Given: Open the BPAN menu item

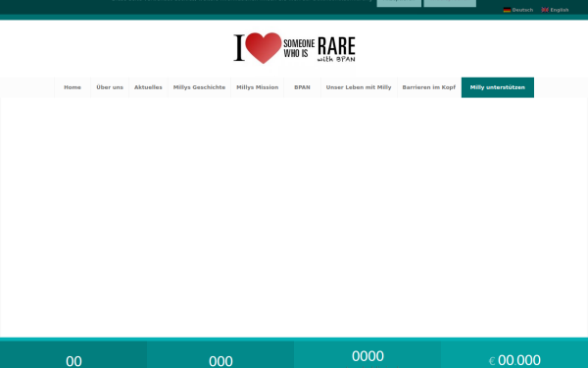Looking at the screenshot, I should pyautogui.click(x=302, y=87).
